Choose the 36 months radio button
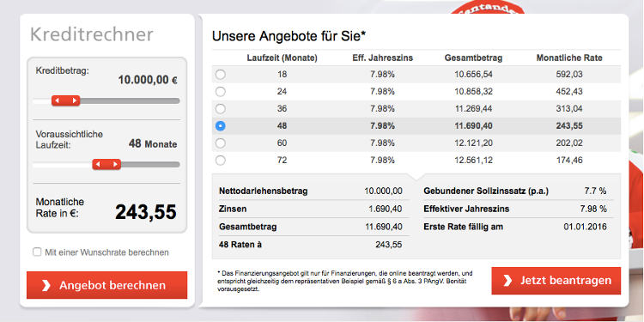Image resolution: width=644 pixels, height=322 pixels. pos(221,109)
